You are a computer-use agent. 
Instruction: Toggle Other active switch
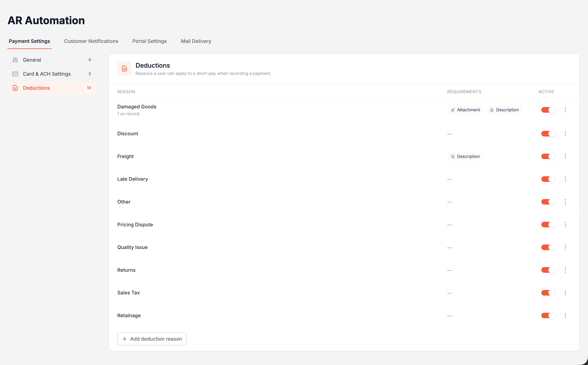(548, 202)
